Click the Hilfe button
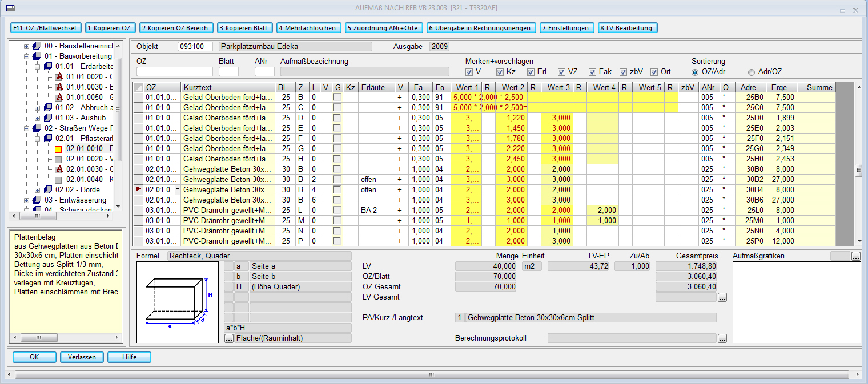Screen dimensions: 868x384 (129, 357)
